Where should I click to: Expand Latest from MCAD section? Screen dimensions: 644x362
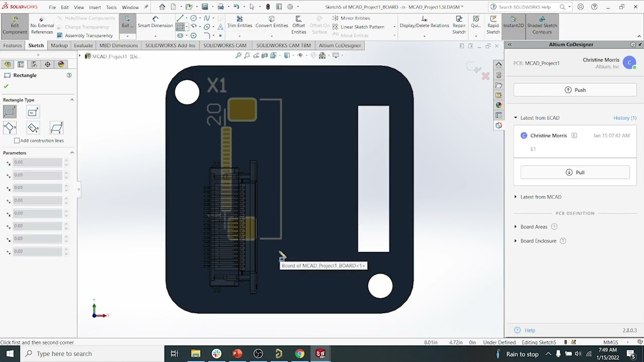pos(516,197)
